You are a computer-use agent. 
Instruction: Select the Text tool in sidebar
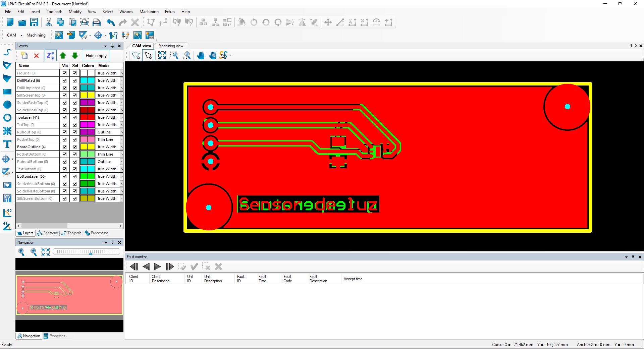point(7,144)
